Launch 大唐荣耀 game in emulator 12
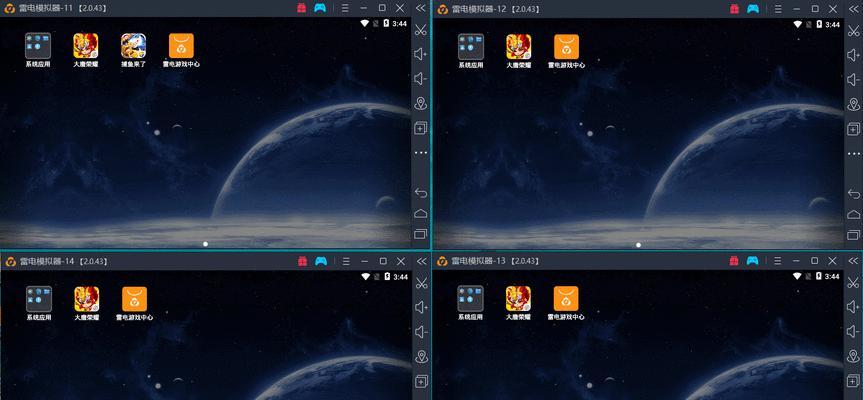The image size is (863, 400). pos(518,46)
